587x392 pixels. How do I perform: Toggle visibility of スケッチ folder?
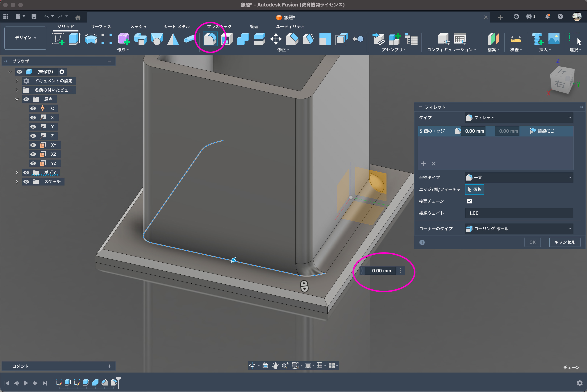click(26, 182)
